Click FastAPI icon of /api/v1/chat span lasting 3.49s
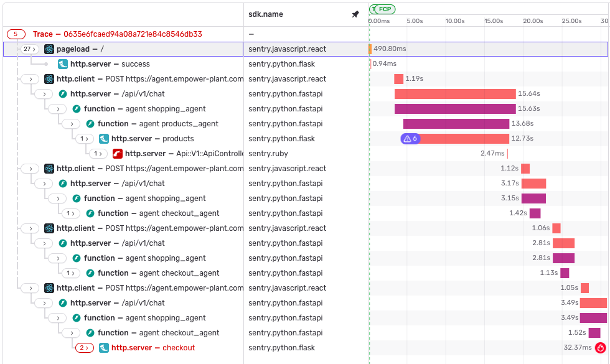Image resolution: width=610 pixels, height=364 pixels. 63,303
